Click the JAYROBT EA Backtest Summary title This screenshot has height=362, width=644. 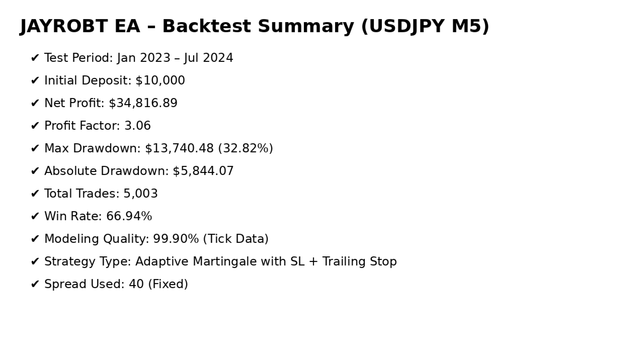pos(255,26)
